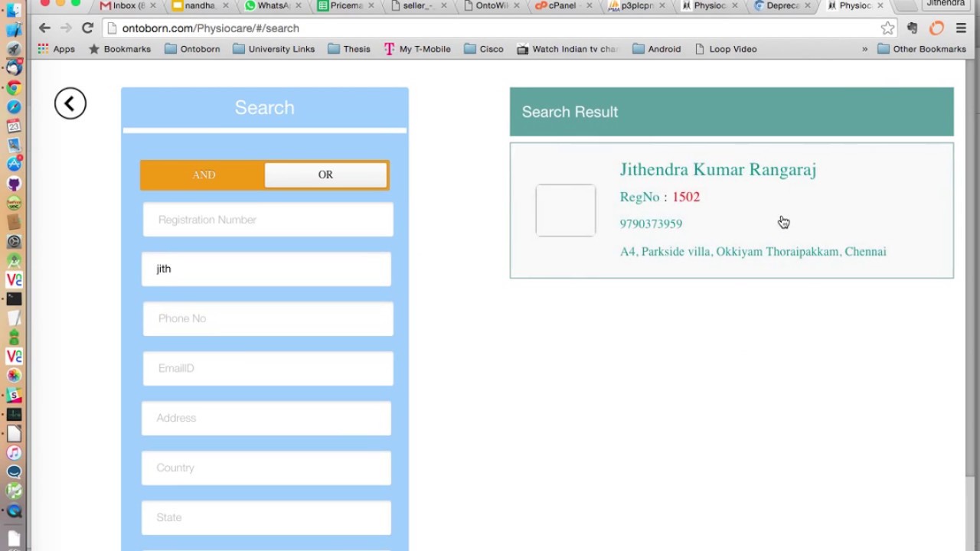The width and height of the screenshot is (980, 551).
Task: Close the nandha tab
Action: tap(225, 5)
